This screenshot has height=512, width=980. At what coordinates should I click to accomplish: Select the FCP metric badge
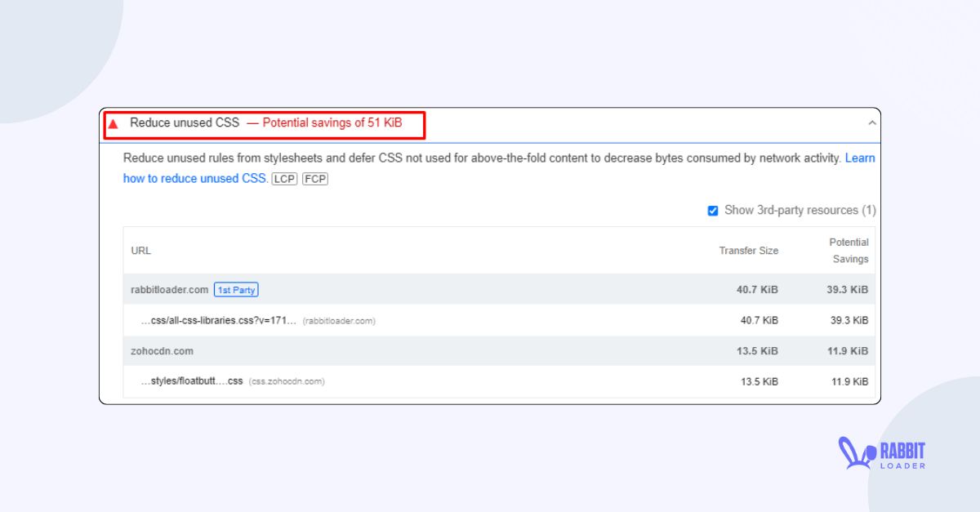click(316, 179)
